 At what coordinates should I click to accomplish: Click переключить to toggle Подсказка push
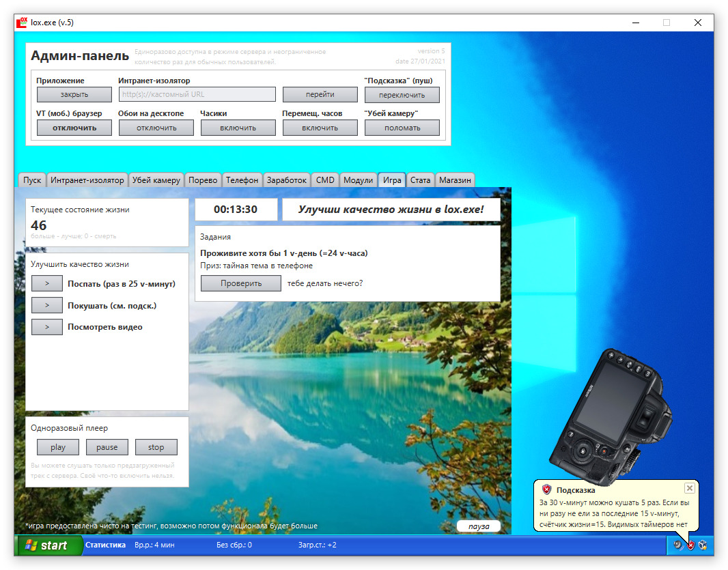[402, 95]
